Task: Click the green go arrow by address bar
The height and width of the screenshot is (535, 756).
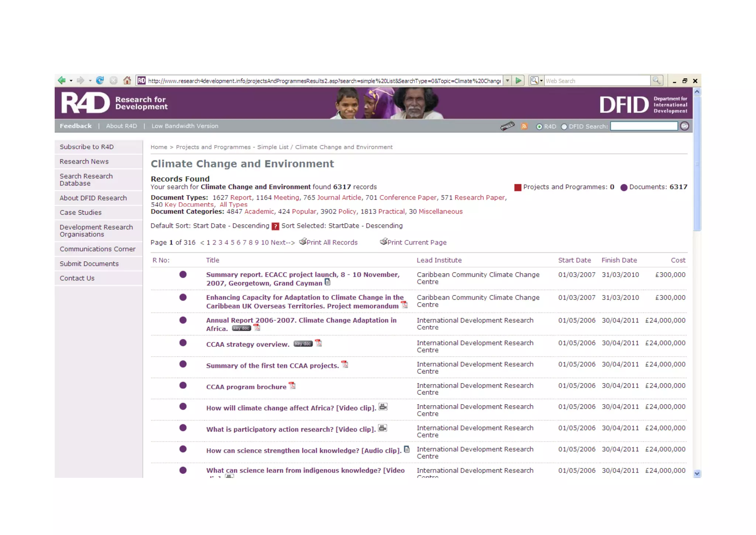Action: click(x=519, y=81)
